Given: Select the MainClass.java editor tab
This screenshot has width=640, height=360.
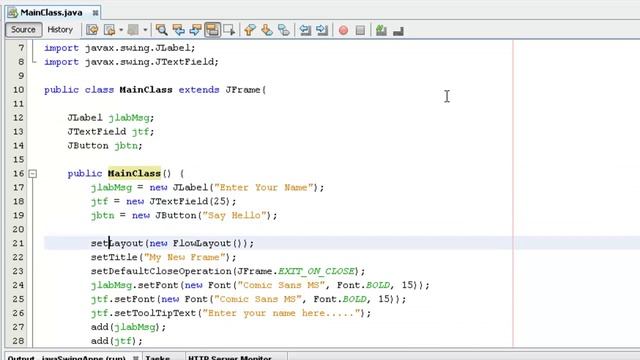Looking at the screenshot, I should click(51, 13).
